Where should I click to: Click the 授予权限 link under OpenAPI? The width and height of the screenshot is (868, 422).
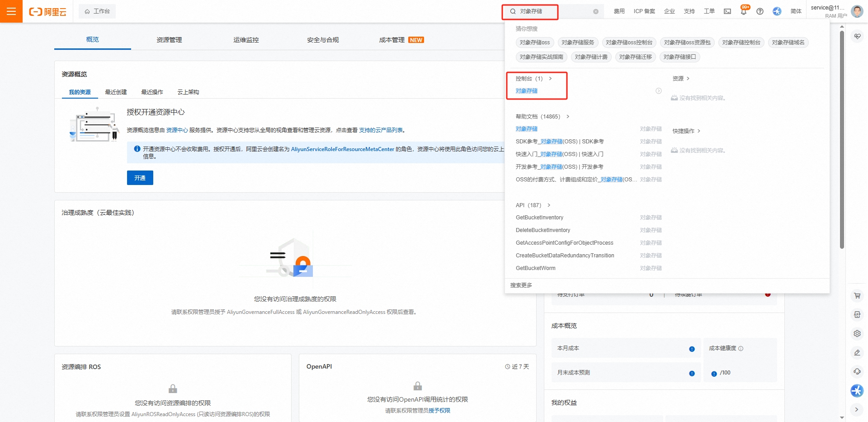coord(440,411)
